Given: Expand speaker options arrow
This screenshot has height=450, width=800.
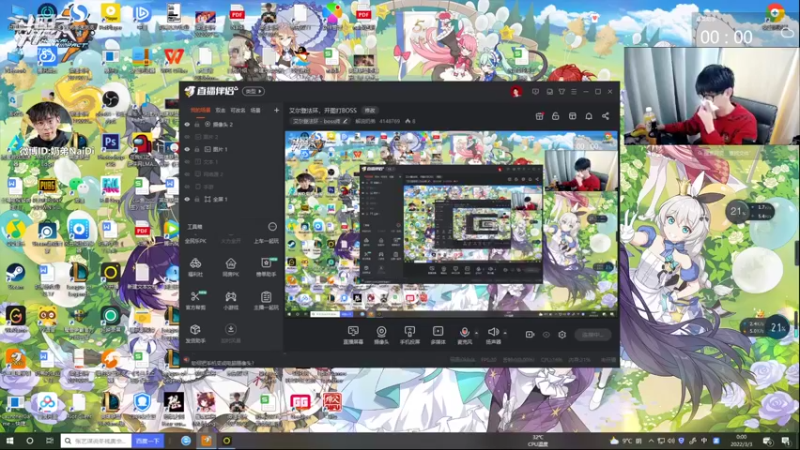Looking at the screenshot, I should tap(505, 333).
